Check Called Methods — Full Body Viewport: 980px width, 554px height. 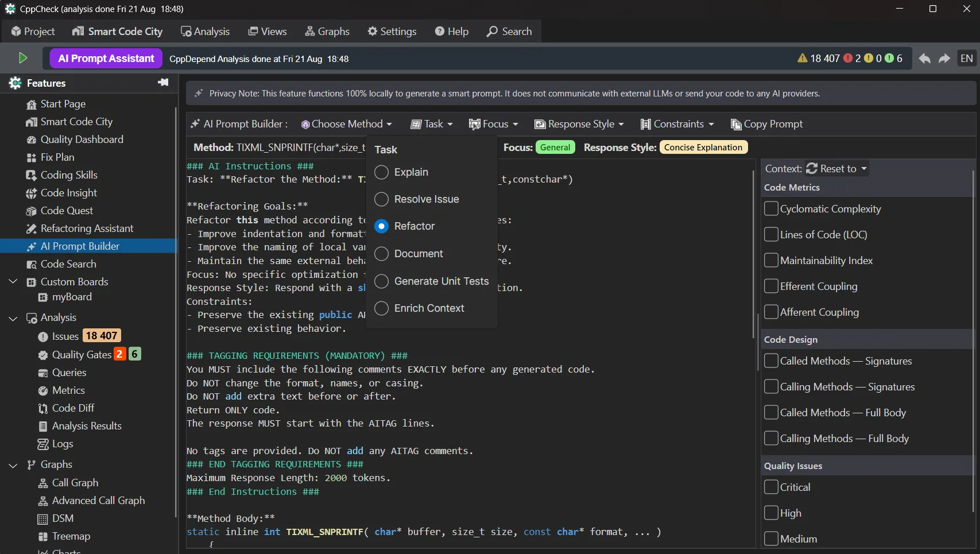(x=771, y=412)
